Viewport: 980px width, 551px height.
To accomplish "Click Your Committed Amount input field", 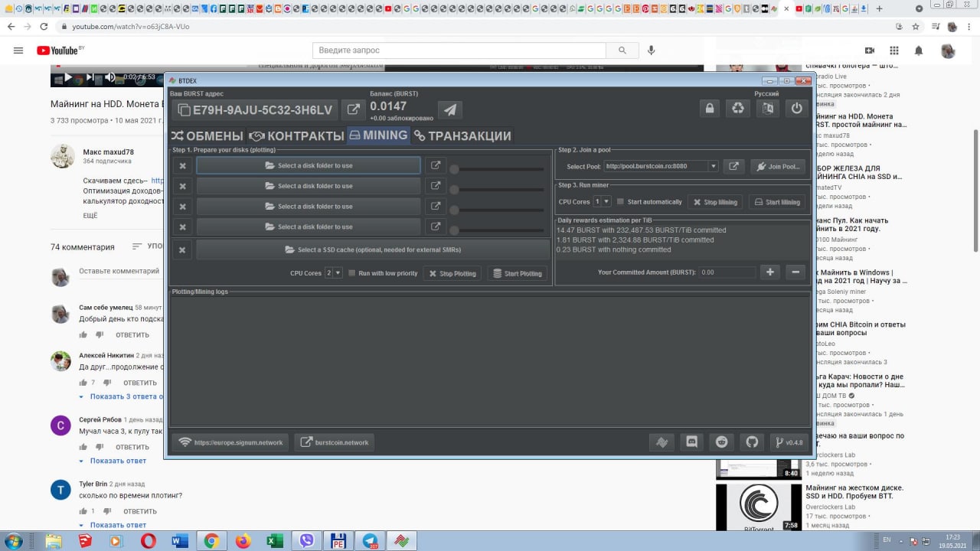I will click(x=727, y=272).
